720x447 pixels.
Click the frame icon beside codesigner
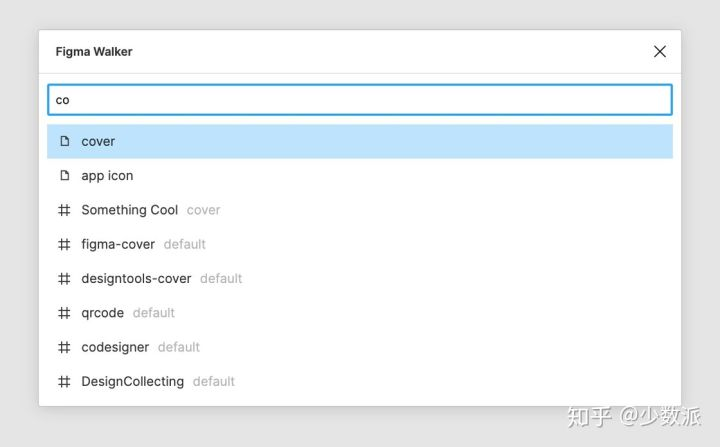click(65, 347)
